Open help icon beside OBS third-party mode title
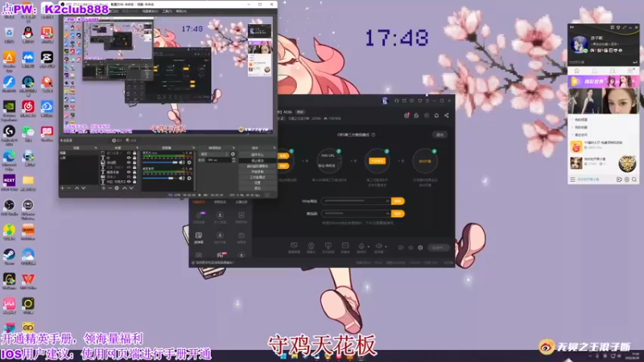The height and width of the screenshot is (362, 644). pyautogui.click(x=374, y=134)
